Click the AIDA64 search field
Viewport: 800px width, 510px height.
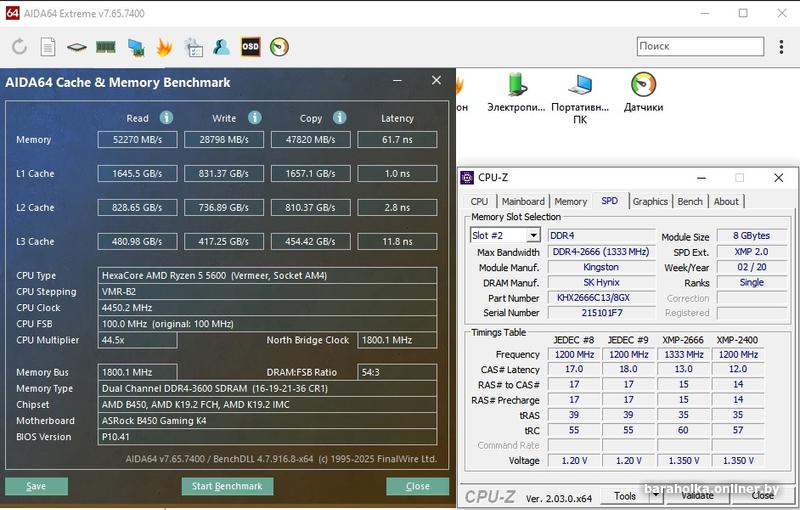tap(701, 46)
